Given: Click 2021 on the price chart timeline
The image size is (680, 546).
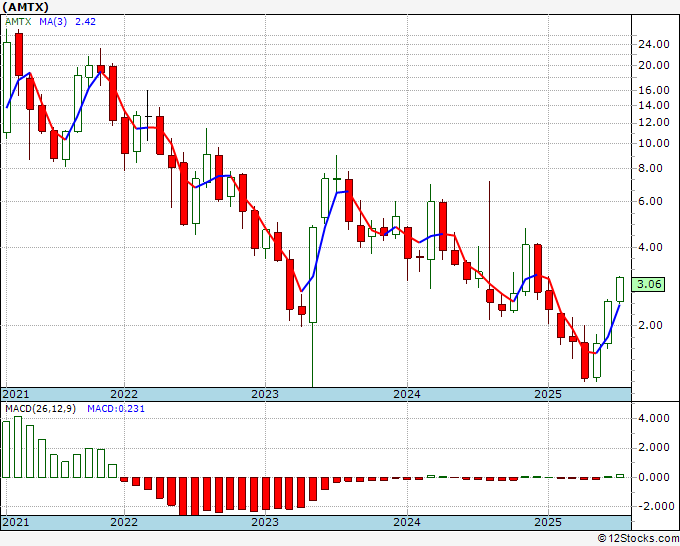Looking at the screenshot, I should point(16,394).
